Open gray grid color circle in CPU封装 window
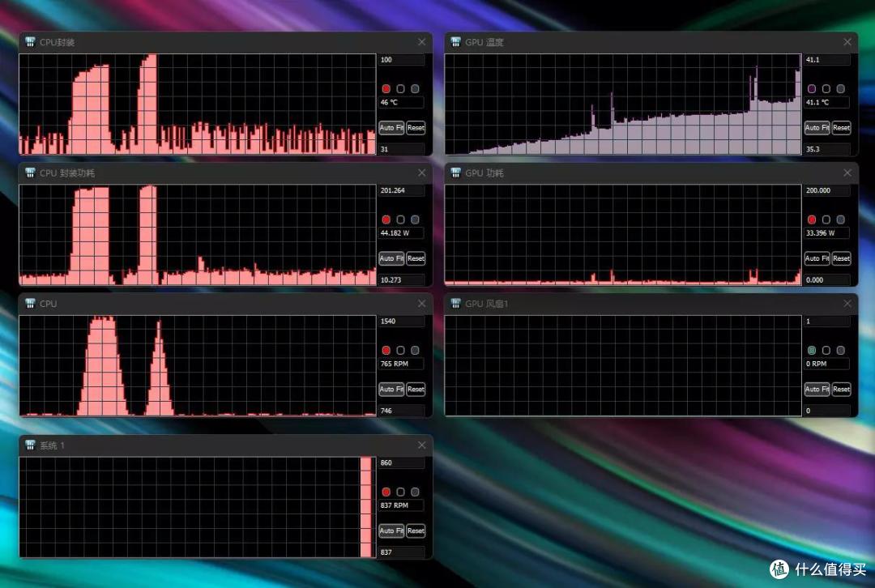 pos(415,89)
